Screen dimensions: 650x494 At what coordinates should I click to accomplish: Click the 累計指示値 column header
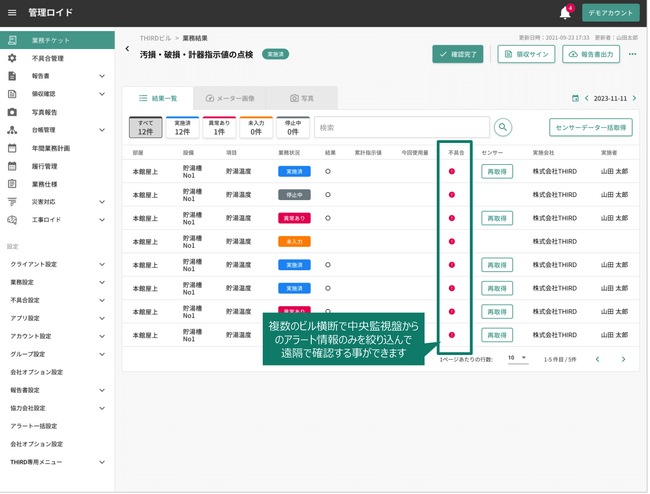pos(368,153)
